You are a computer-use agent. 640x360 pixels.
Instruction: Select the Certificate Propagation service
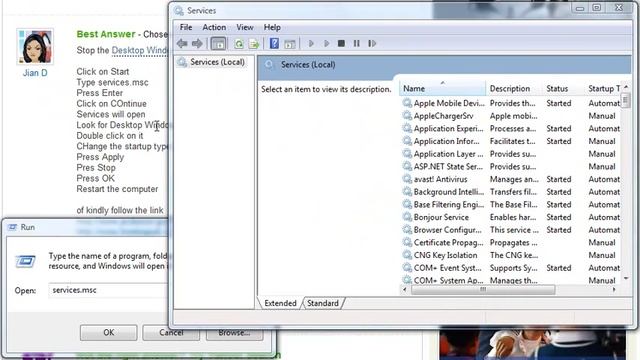tap(511, 242)
